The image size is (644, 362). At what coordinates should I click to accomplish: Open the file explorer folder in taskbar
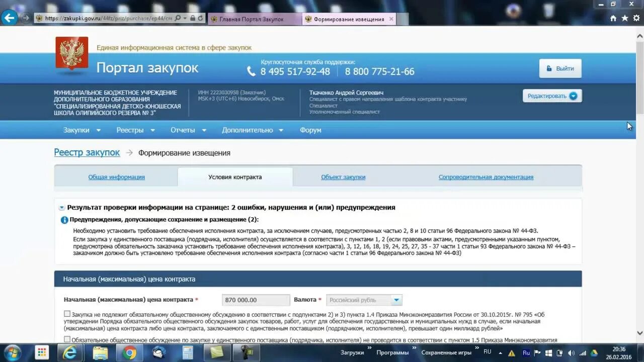100,352
